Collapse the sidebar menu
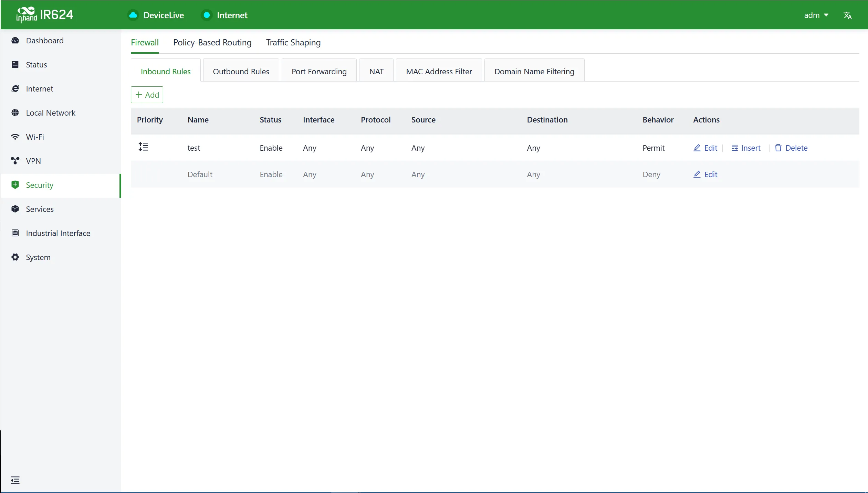This screenshot has height=493, width=868. tap(15, 480)
